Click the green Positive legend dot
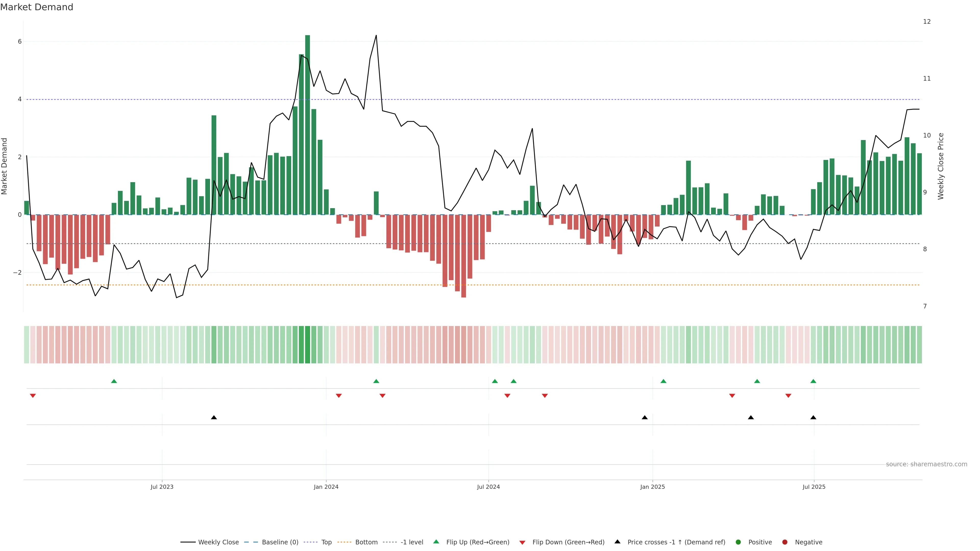 738,542
